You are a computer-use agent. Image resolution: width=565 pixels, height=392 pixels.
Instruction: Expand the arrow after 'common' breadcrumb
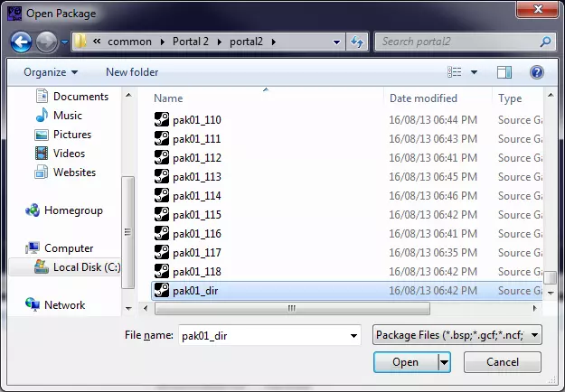coord(163,42)
